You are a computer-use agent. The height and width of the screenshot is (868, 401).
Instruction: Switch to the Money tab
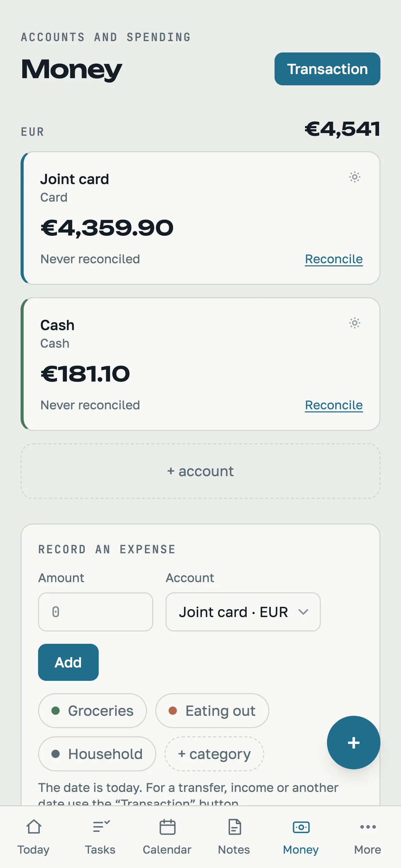(301, 836)
